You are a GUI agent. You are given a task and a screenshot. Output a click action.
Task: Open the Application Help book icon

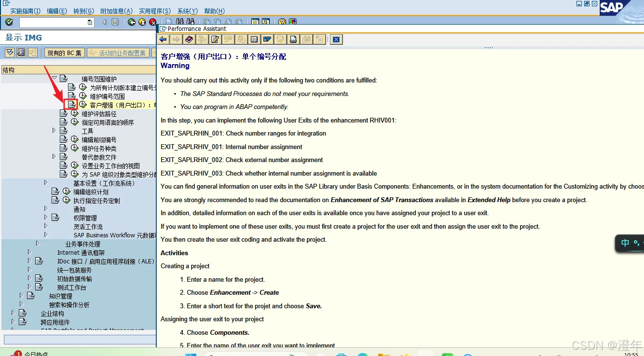[x=189, y=40]
